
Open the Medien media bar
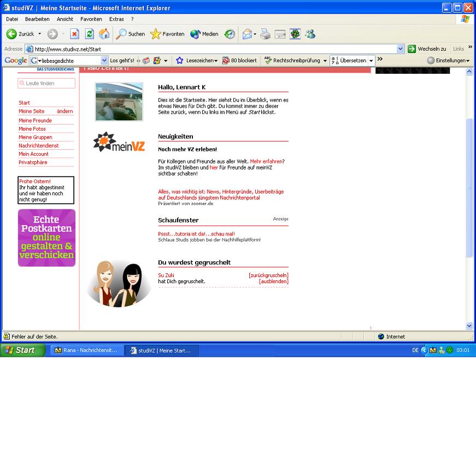tap(204, 34)
